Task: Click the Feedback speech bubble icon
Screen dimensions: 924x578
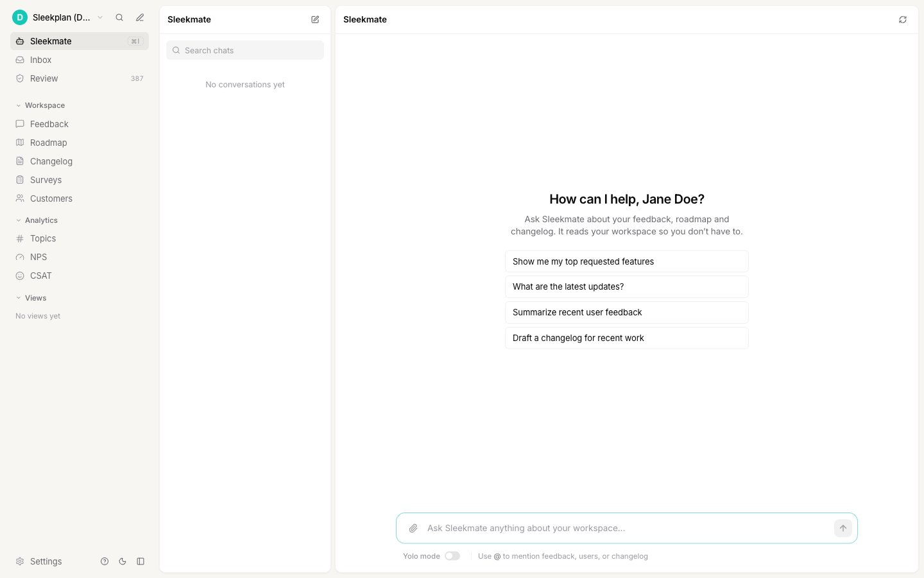Action: (20, 124)
